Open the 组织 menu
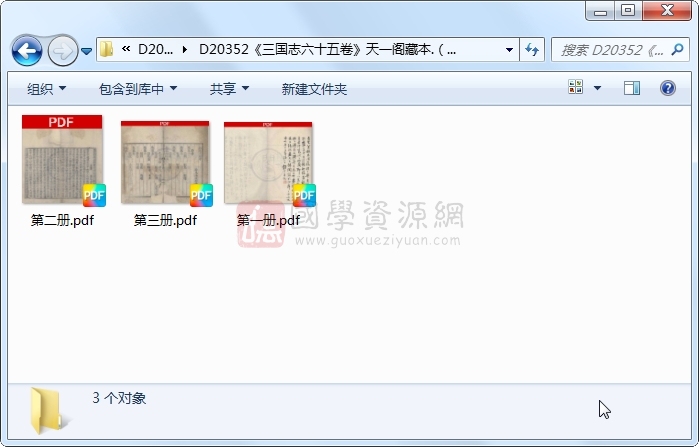The height and width of the screenshot is (447, 699). pos(46,89)
